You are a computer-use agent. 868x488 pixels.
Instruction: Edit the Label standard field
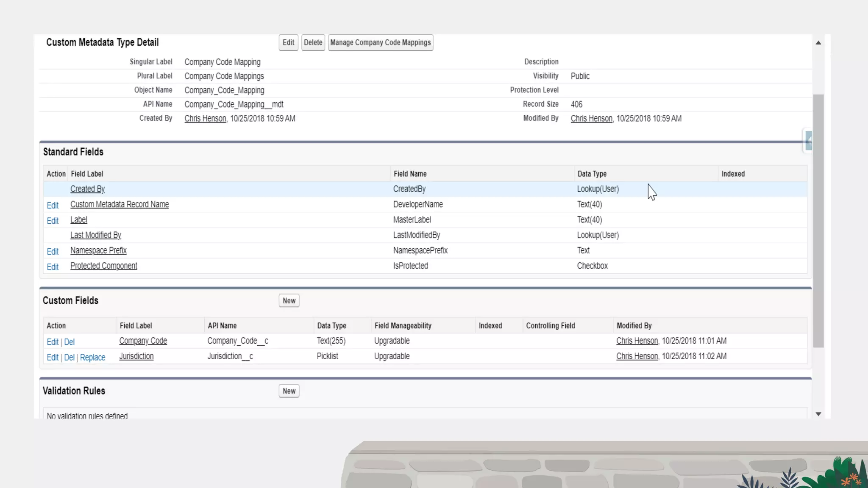click(53, 221)
